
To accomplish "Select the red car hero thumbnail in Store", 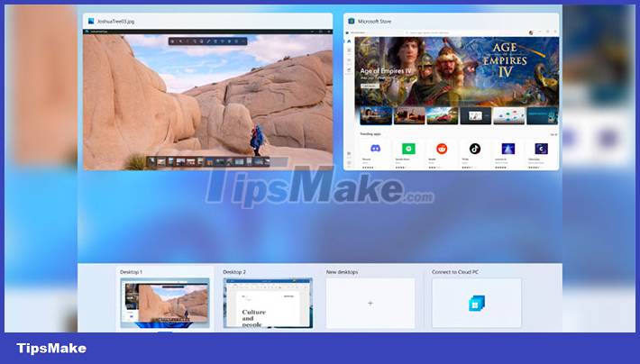I will click(443, 116).
